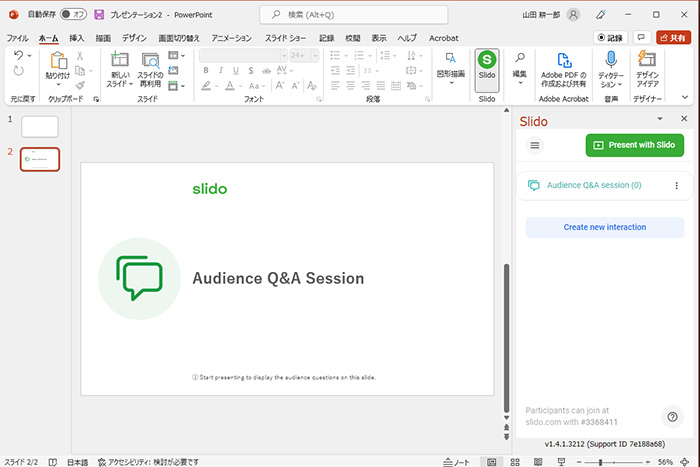Start slide show from status bar icon
Viewport: 700px width, 467px height.
coord(561,462)
